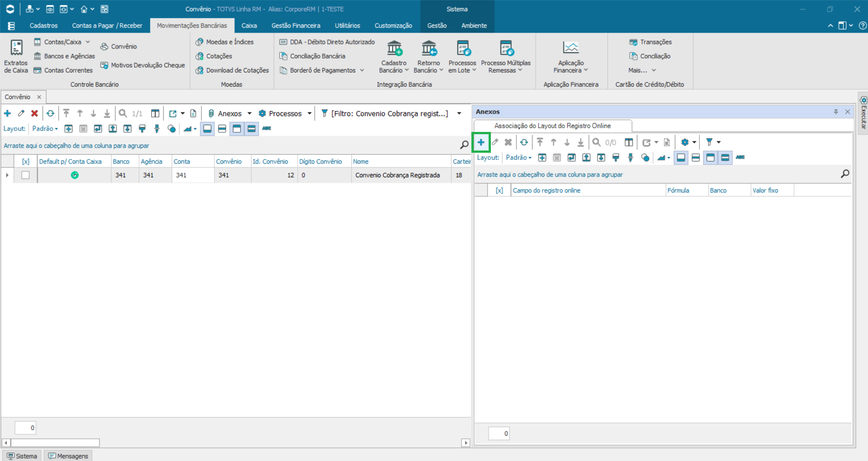Image resolution: width=868 pixels, height=461 pixels.
Task: Go to the first record in Convênio toolbar
Action: coord(66,113)
